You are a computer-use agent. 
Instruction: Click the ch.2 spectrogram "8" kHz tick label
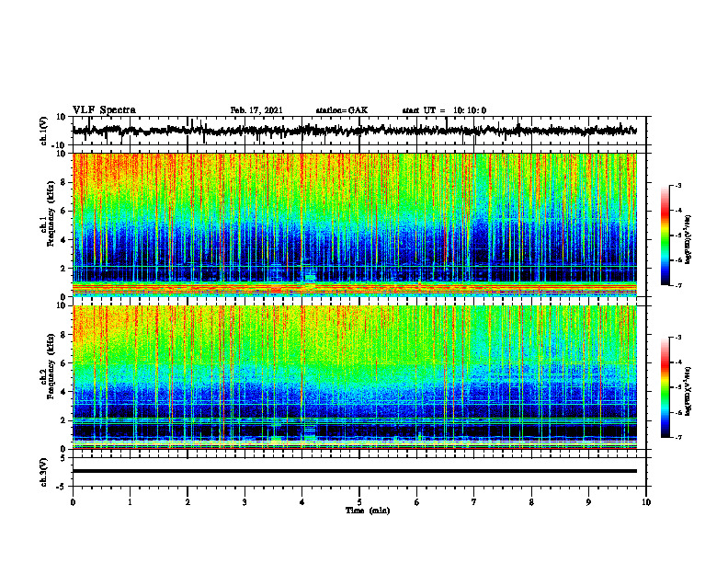pos(64,335)
